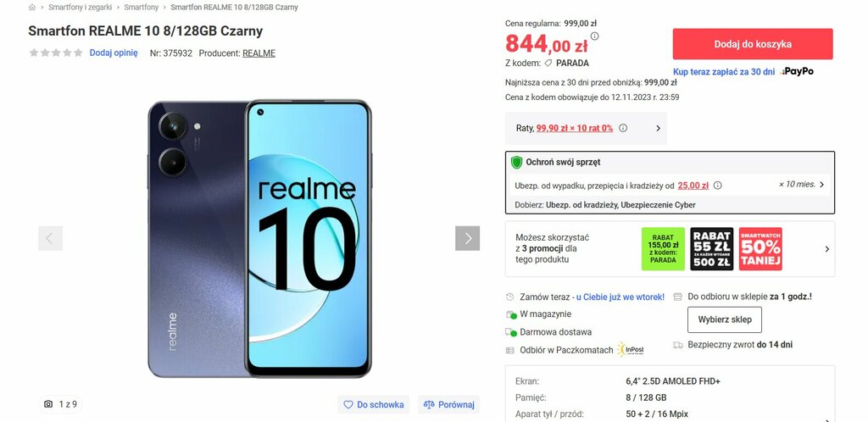Screen dimensions: 868x422
Task: Open Smartfony i zegarki breadcrumb
Action: (81, 7)
